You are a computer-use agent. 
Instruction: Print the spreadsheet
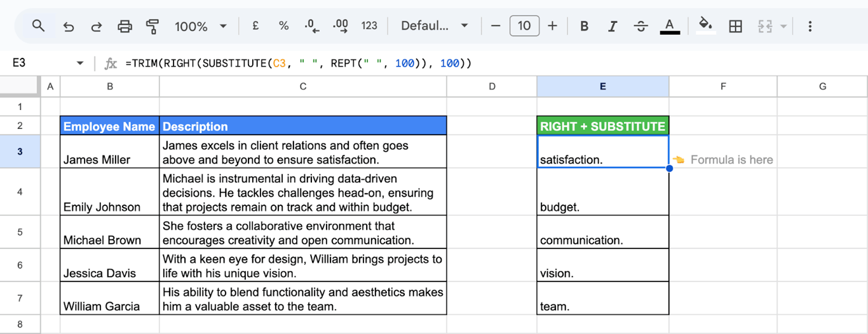[x=125, y=26]
